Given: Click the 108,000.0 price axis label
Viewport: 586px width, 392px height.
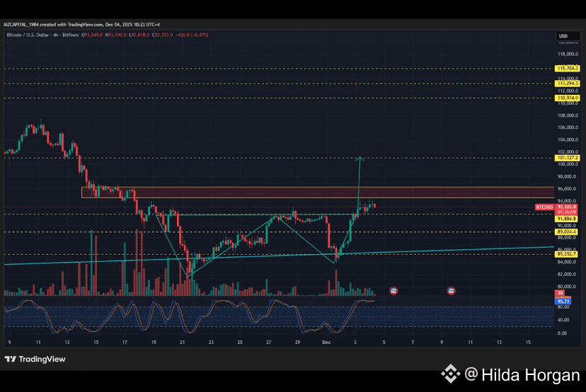Looking at the screenshot, I should [x=568, y=115].
